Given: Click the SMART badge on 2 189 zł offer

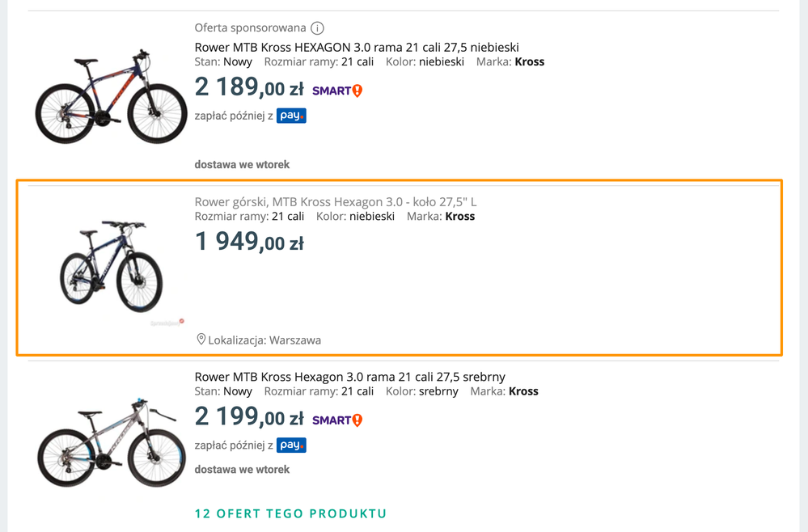Looking at the screenshot, I should (337, 91).
